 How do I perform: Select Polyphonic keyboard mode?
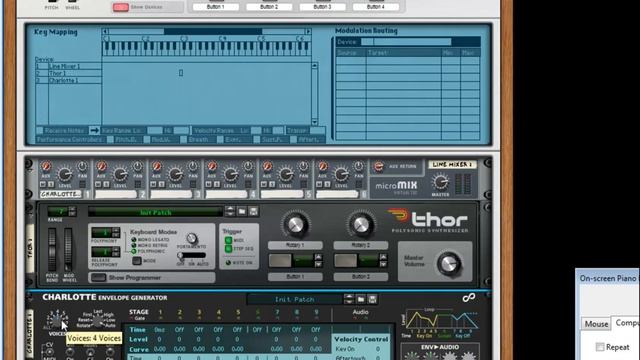point(134,251)
